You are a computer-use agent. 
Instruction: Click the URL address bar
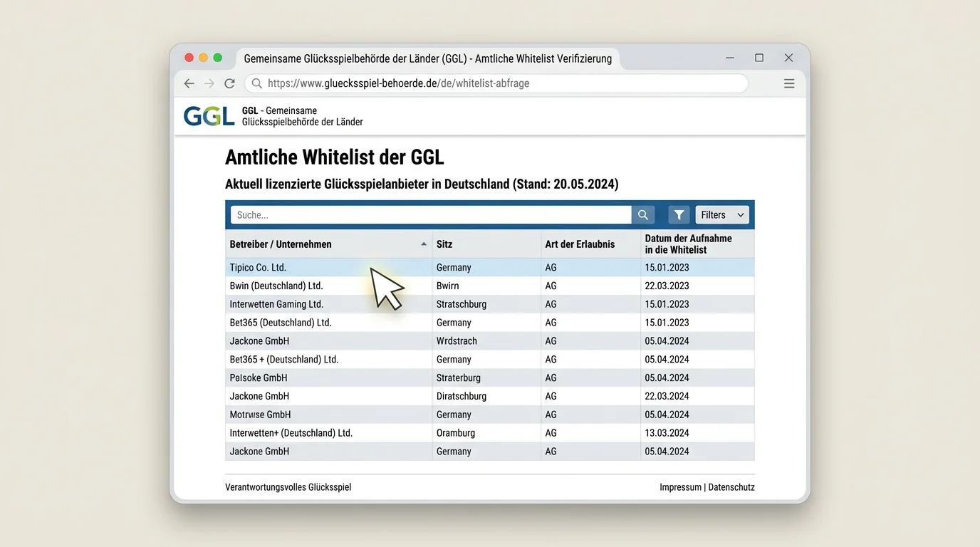coord(496,83)
